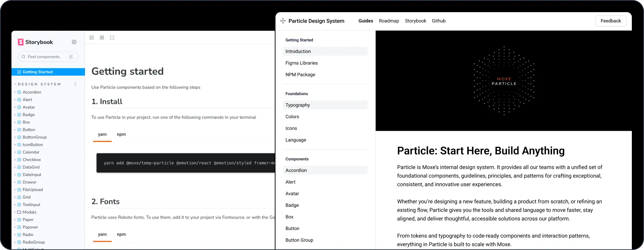This screenshot has height=250, width=644.
Task: Open Alert in Particle sidebar Components
Action: click(x=325, y=182)
